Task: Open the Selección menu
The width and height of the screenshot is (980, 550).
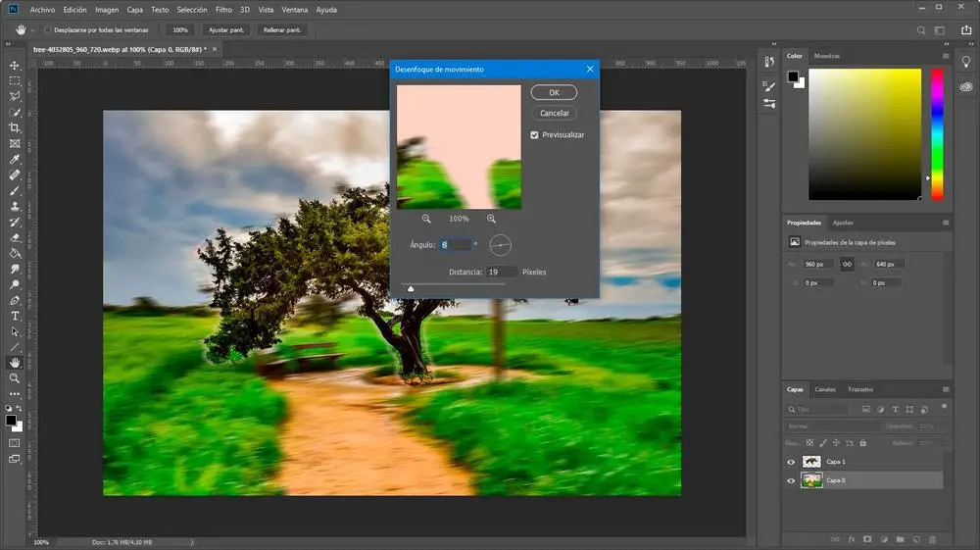Action: 192,10
